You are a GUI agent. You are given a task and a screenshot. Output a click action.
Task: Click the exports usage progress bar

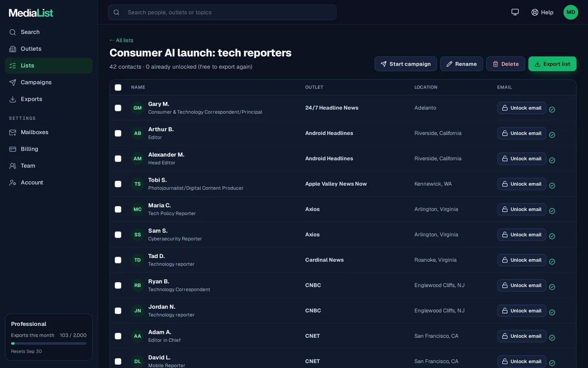click(x=49, y=343)
